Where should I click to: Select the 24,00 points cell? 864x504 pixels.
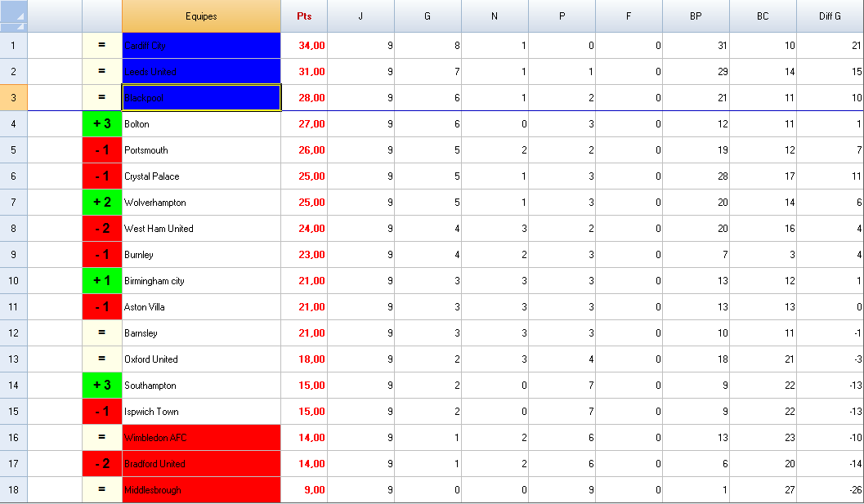[x=304, y=228]
